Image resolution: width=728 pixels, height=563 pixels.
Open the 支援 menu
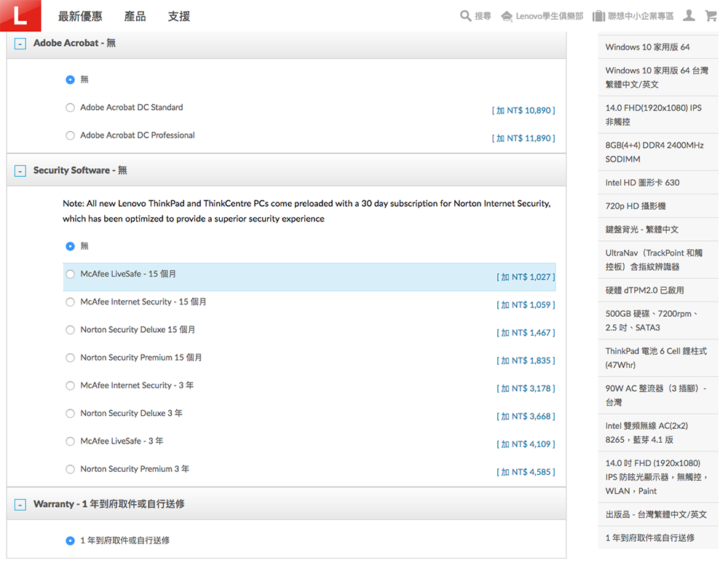pyautogui.click(x=178, y=16)
